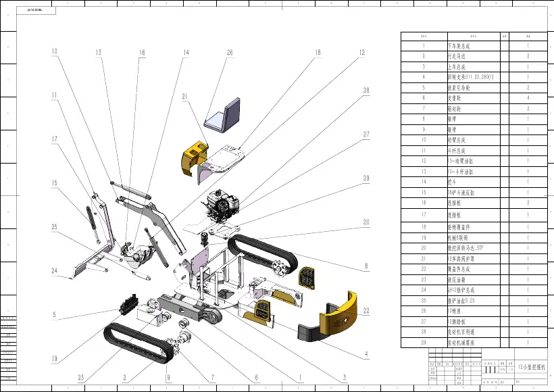This screenshot has width=554, height=392.
Task: Click balloon number 10 in the exploded drawing
Action: click(x=55, y=51)
